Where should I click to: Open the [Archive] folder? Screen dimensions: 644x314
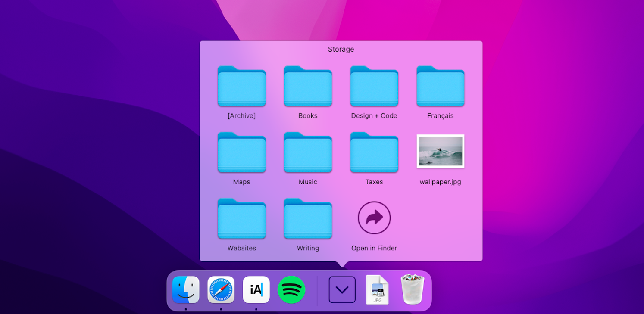tap(242, 87)
